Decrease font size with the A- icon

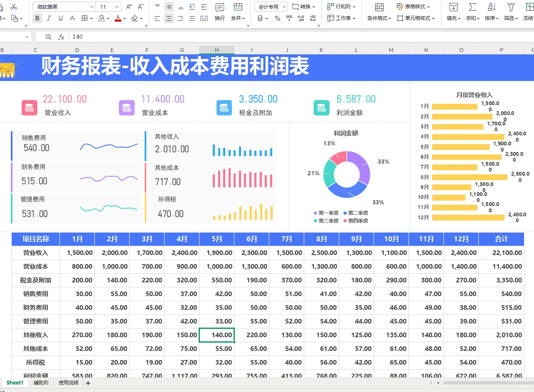(140, 7)
